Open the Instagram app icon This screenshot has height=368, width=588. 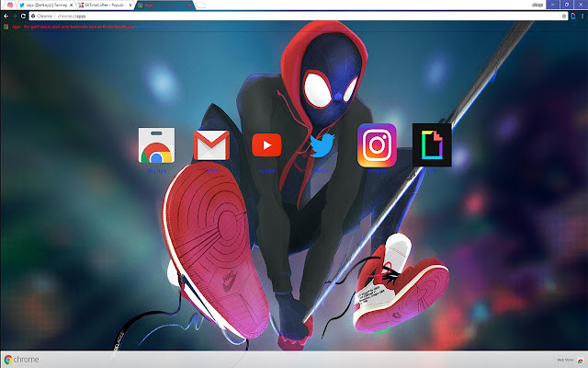(377, 145)
